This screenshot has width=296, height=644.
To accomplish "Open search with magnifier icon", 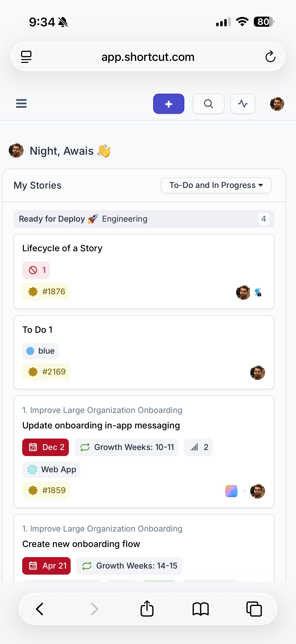I will click(208, 104).
